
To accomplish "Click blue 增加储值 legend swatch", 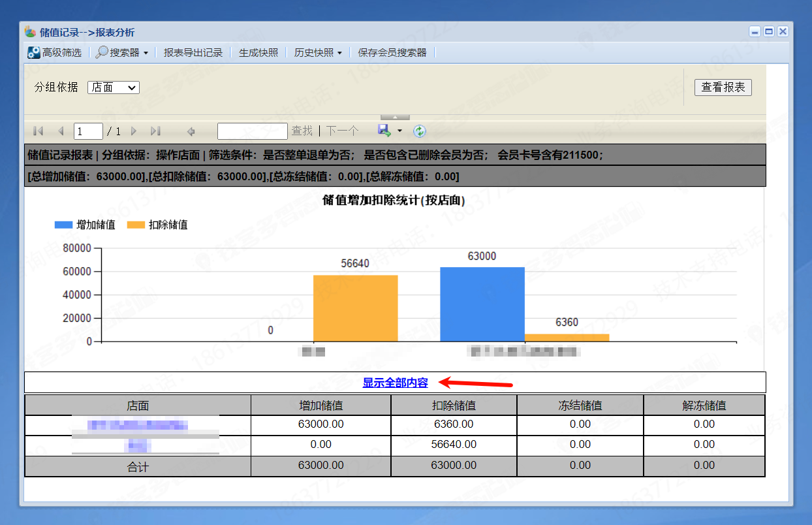I will (63, 225).
